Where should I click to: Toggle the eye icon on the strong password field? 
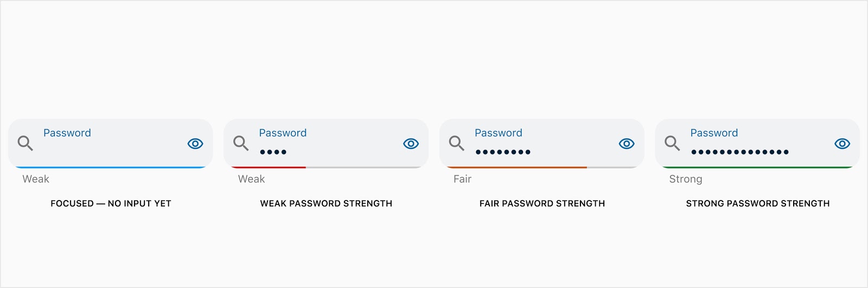[x=843, y=143]
